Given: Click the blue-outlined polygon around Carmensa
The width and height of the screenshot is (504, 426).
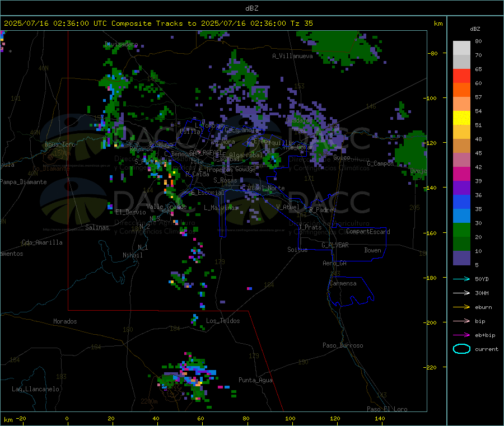Looking at the screenshot, I should coord(351,292).
